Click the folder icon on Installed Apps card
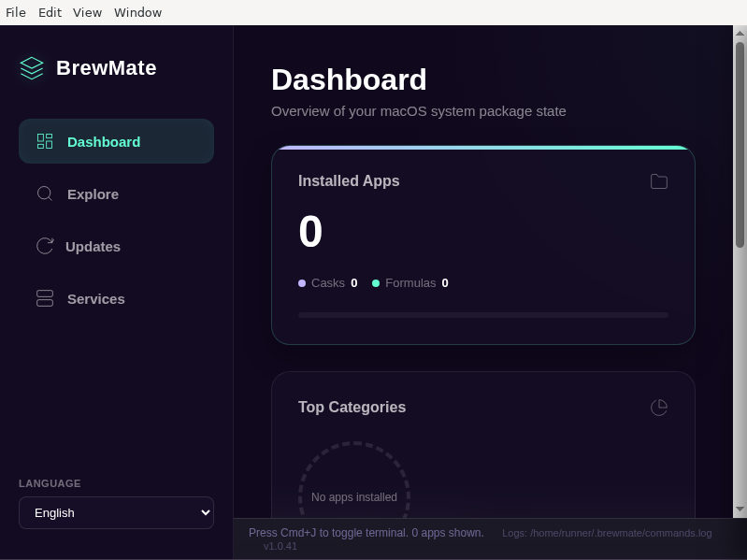The height and width of the screenshot is (560, 747). coord(659,181)
